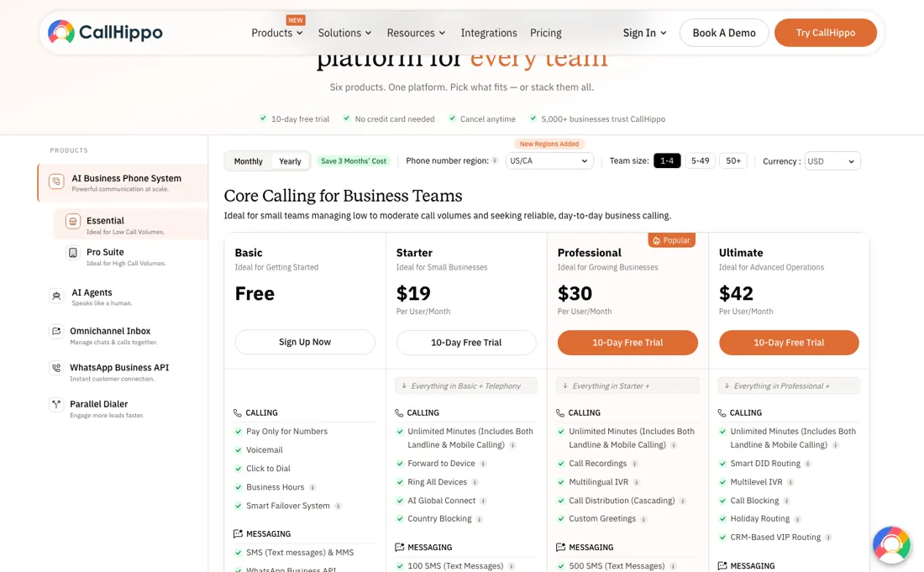Open the Pricing page
Viewport: 924px width, 572px height.
[546, 33]
